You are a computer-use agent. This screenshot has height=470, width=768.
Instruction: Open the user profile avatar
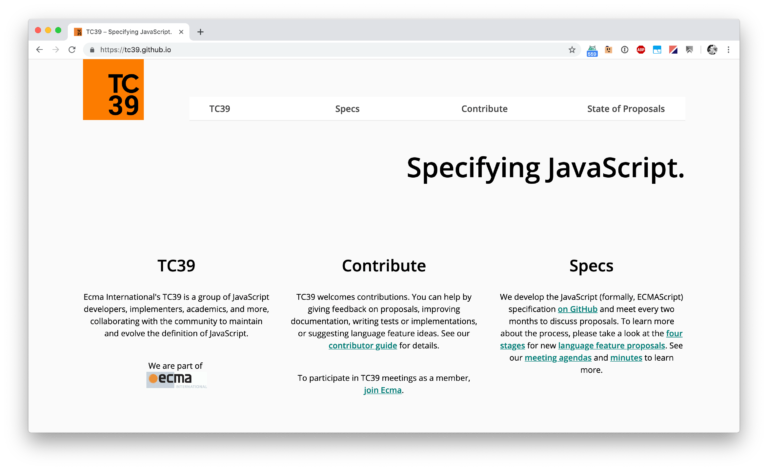click(712, 49)
